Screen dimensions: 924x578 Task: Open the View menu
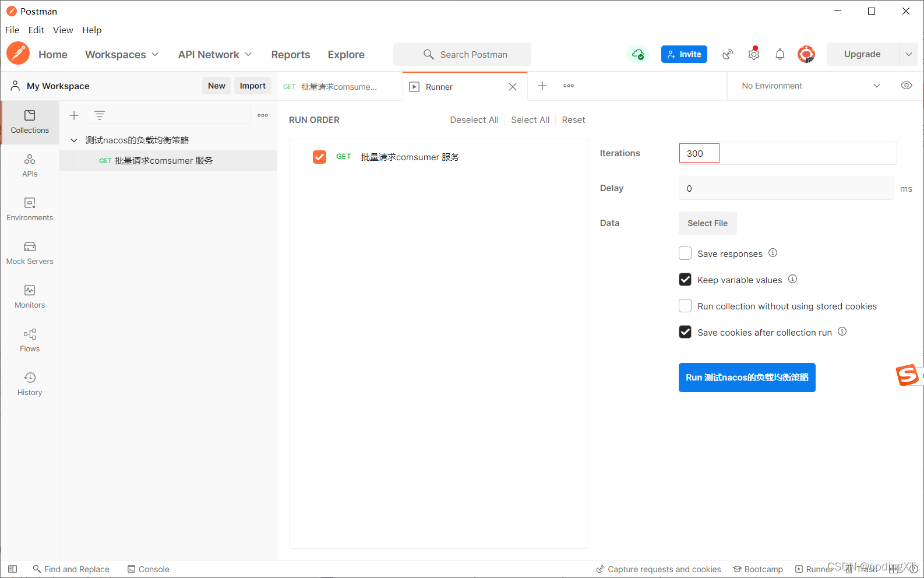pyautogui.click(x=63, y=30)
